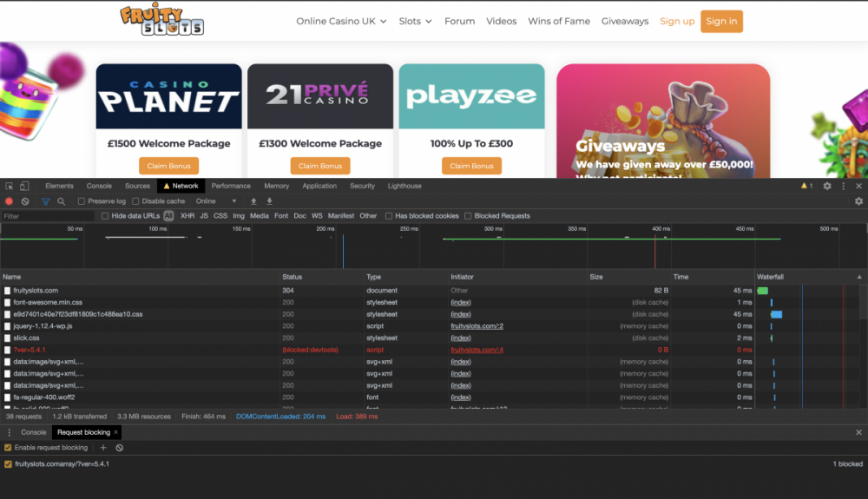
Task: Click the warnings count indicator icon
Action: 807,186
